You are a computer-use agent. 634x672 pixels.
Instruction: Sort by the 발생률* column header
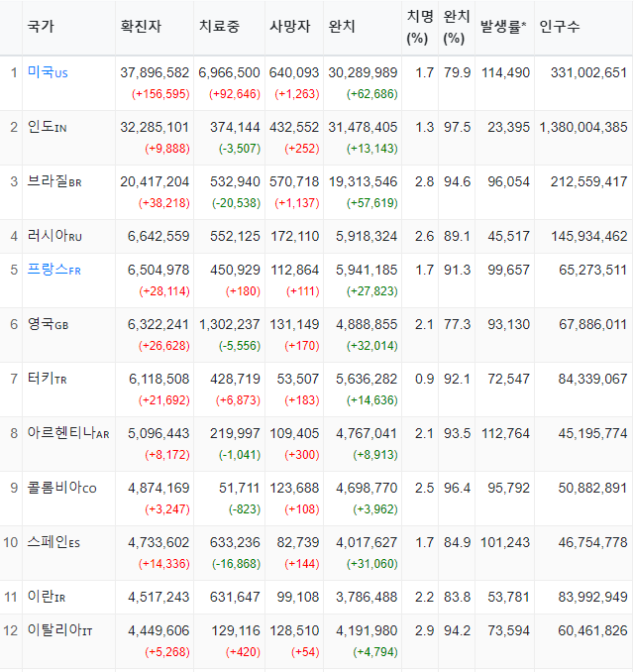point(503,27)
